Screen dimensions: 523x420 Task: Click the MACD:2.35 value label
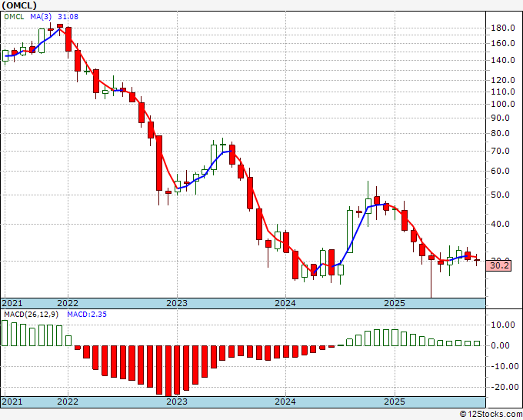pyautogui.click(x=87, y=315)
